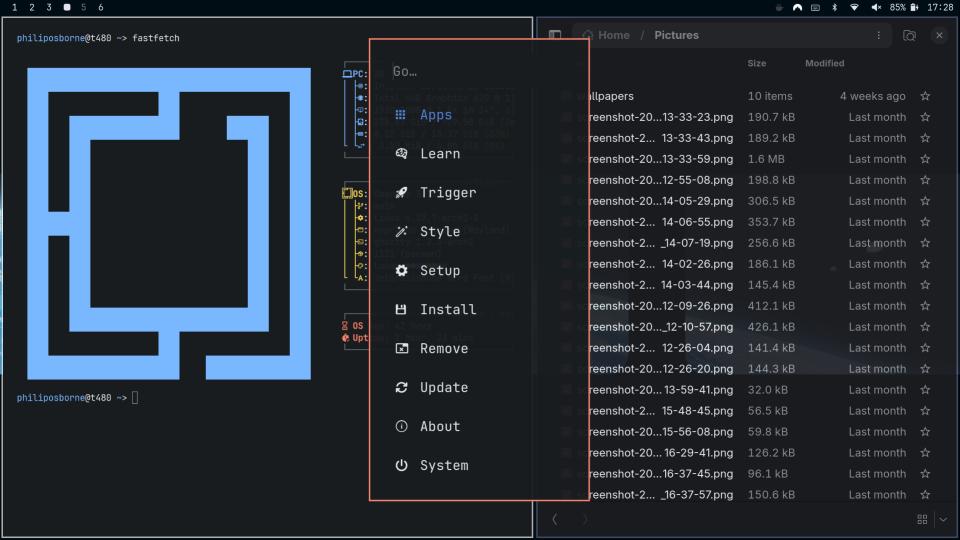Click the Trigger rocket icon
Screen dimensions: 960x540
(401, 193)
